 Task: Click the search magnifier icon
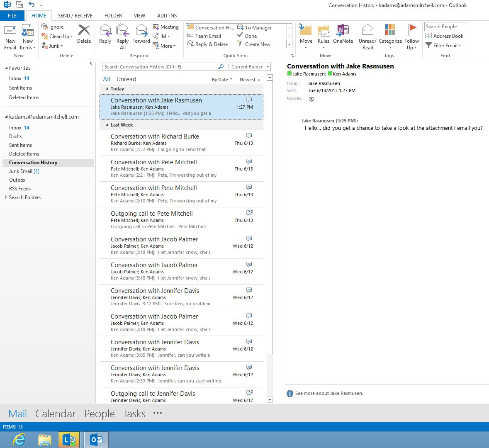221,67
